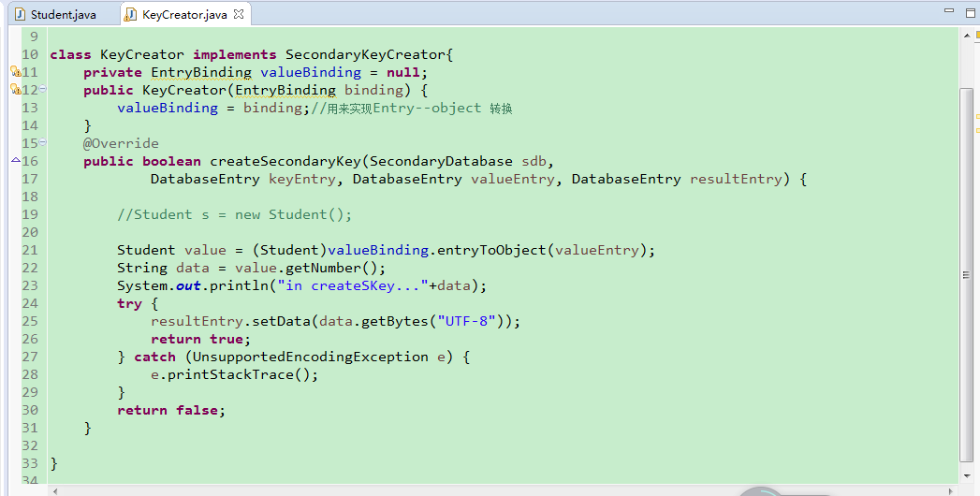Close the KeyCreator.java tab
Viewport: 980px width, 496px height.
pyautogui.click(x=238, y=14)
